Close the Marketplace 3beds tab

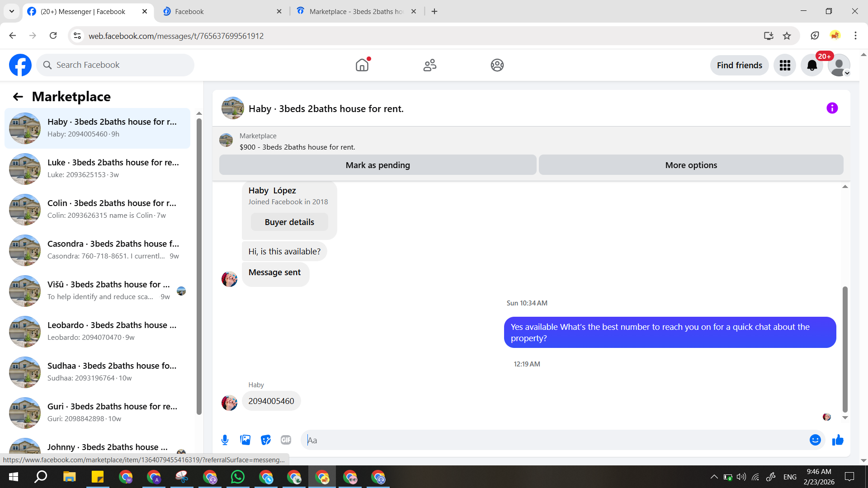click(414, 11)
